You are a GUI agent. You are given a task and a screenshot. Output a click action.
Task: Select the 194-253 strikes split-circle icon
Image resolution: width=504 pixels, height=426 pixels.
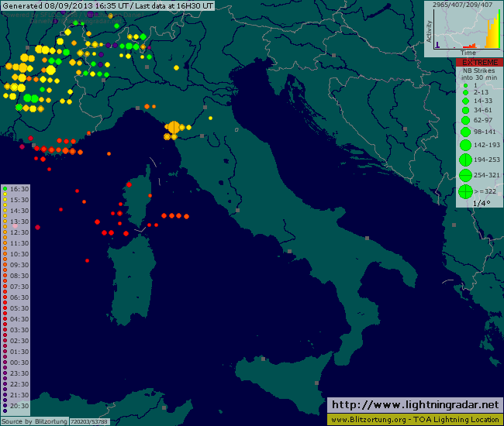465,160
